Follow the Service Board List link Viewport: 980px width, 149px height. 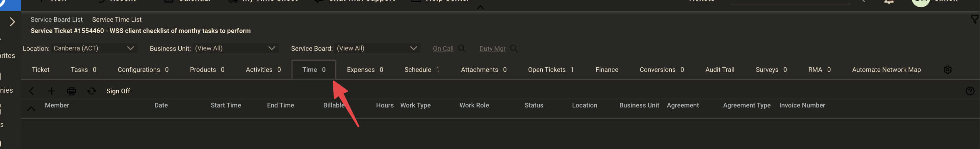pos(56,19)
